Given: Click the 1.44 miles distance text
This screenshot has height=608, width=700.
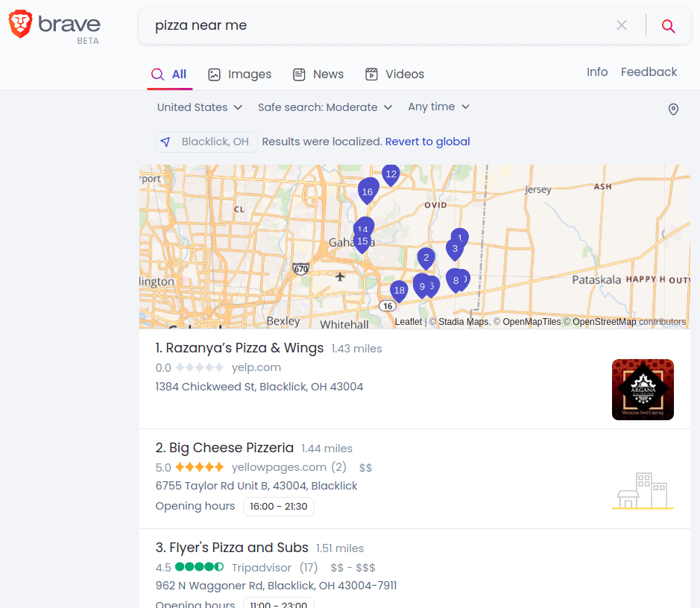Looking at the screenshot, I should point(327,449).
